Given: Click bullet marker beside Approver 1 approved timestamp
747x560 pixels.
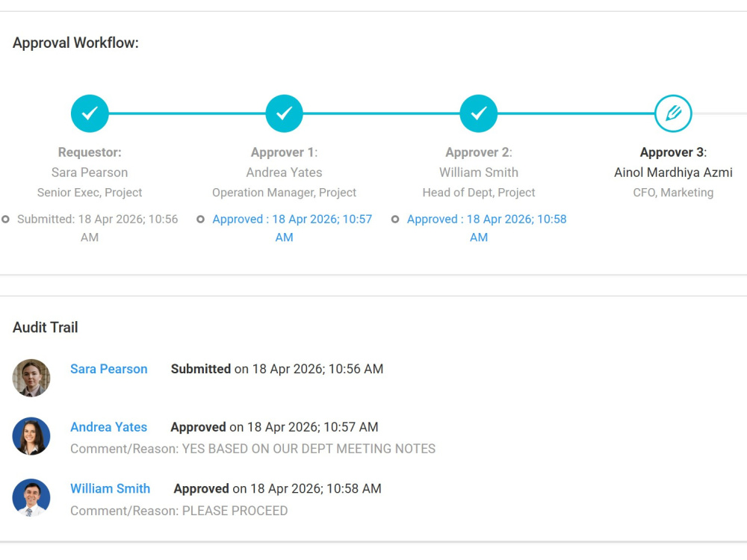Looking at the screenshot, I should pos(200,220).
